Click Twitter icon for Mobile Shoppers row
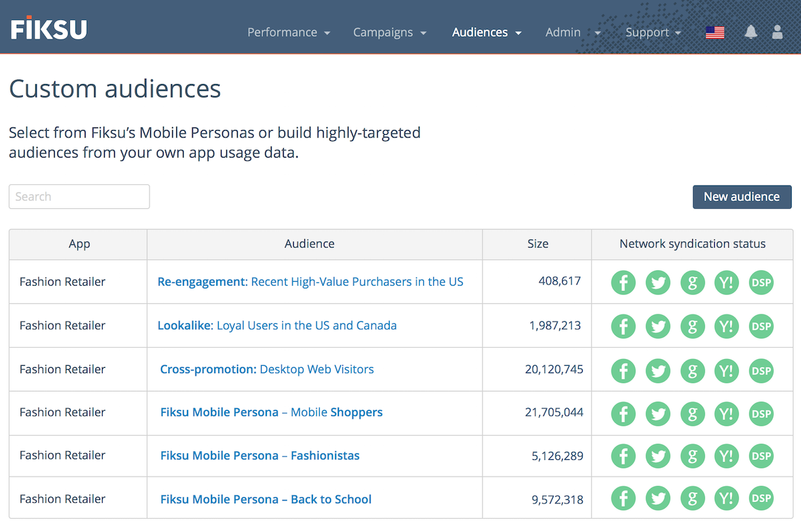This screenshot has width=801, height=532. 658,414
